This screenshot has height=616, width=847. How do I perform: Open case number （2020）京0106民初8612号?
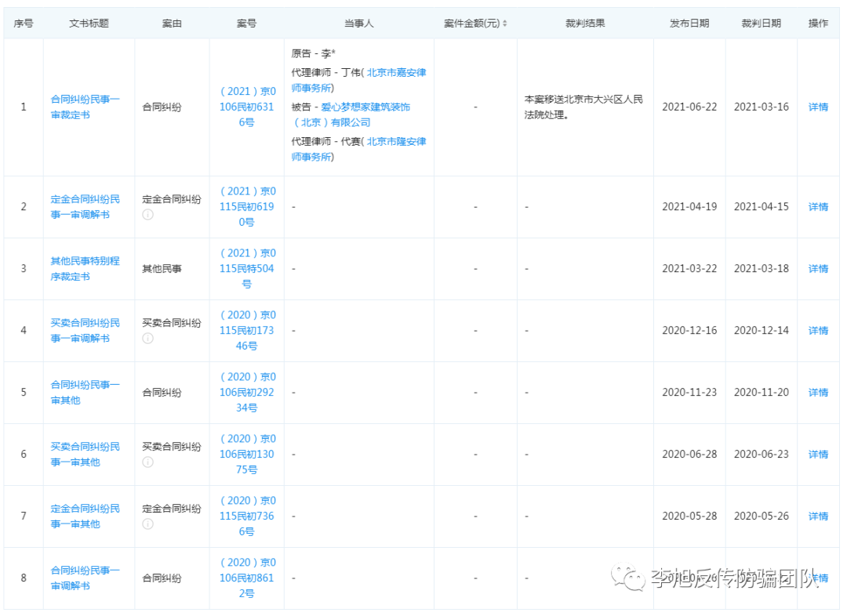pyautogui.click(x=246, y=578)
